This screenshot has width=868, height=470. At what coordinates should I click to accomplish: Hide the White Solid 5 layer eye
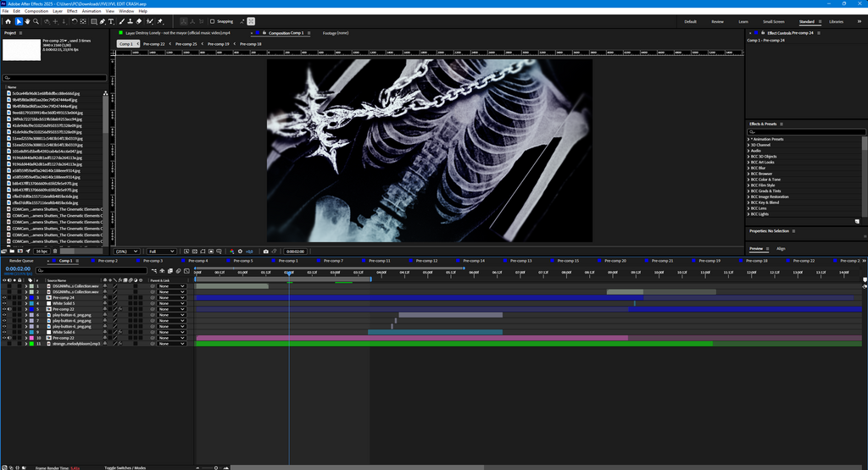[4, 303]
